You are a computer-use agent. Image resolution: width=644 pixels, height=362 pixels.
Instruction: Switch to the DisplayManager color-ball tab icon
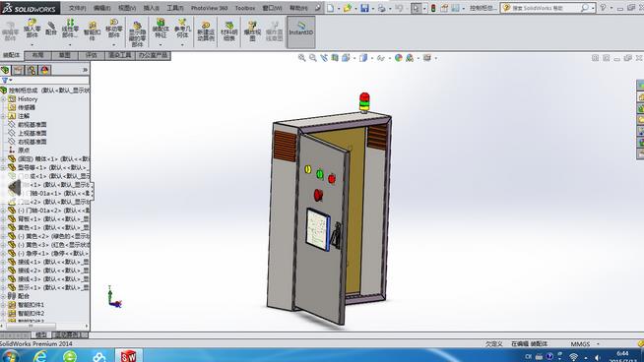click(x=44, y=70)
